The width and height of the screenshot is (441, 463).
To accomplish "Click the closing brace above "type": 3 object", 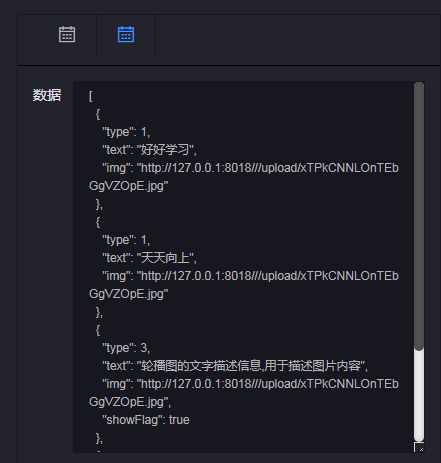I will tap(99, 312).
